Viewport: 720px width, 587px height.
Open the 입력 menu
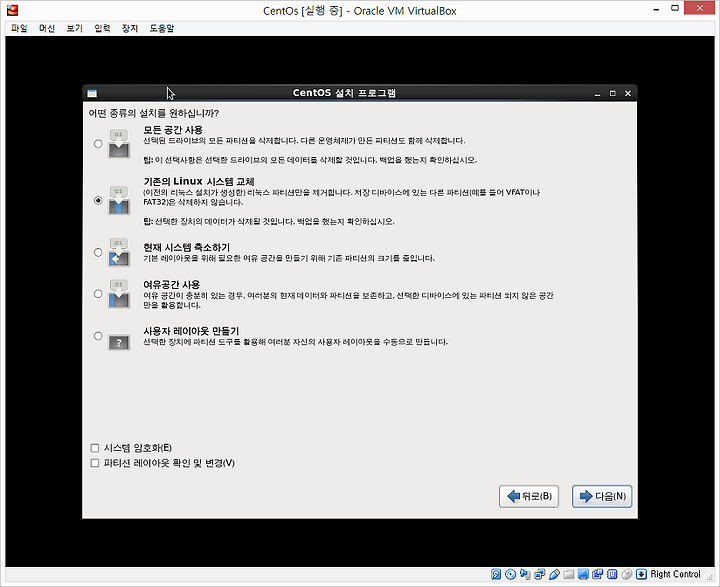(x=102, y=28)
